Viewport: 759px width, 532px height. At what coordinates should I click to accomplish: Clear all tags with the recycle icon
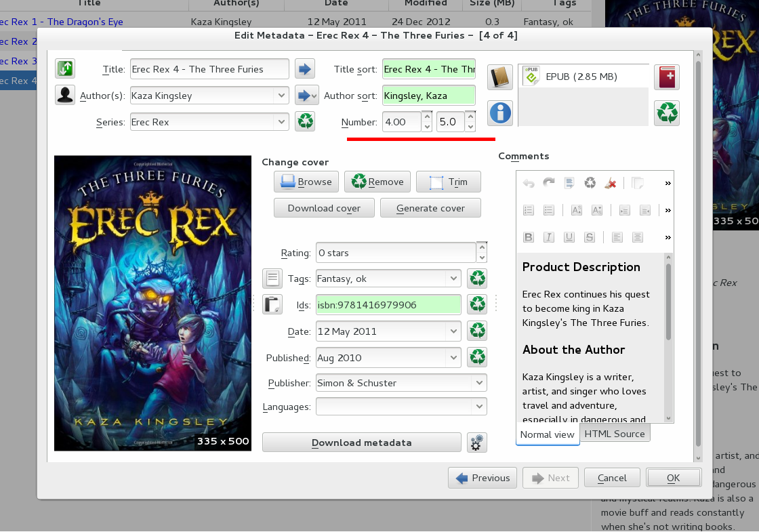[x=477, y=279]
